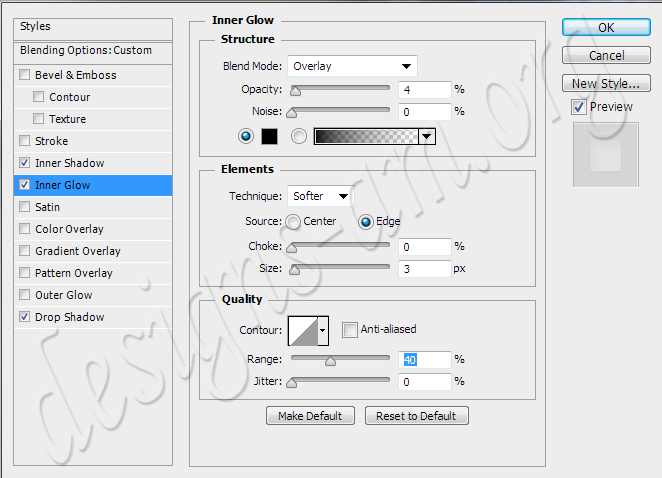Select the gradient glow radio button

tap(299, 136)
